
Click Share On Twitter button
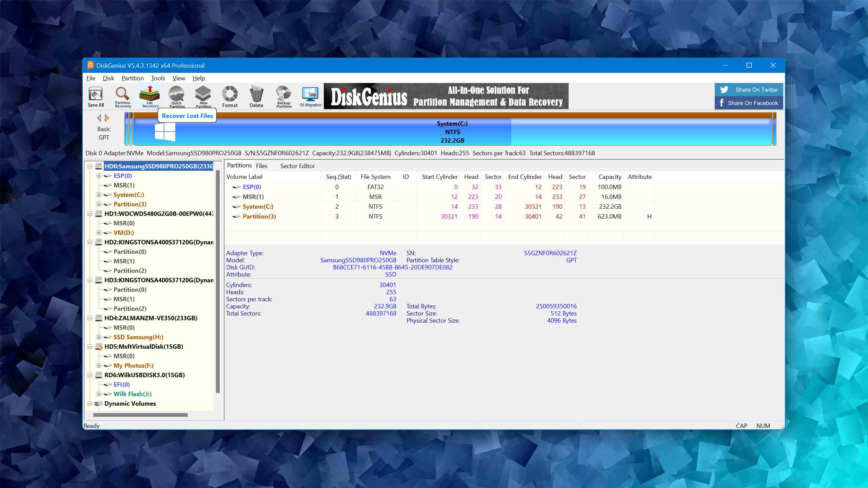tap(749, 89)
